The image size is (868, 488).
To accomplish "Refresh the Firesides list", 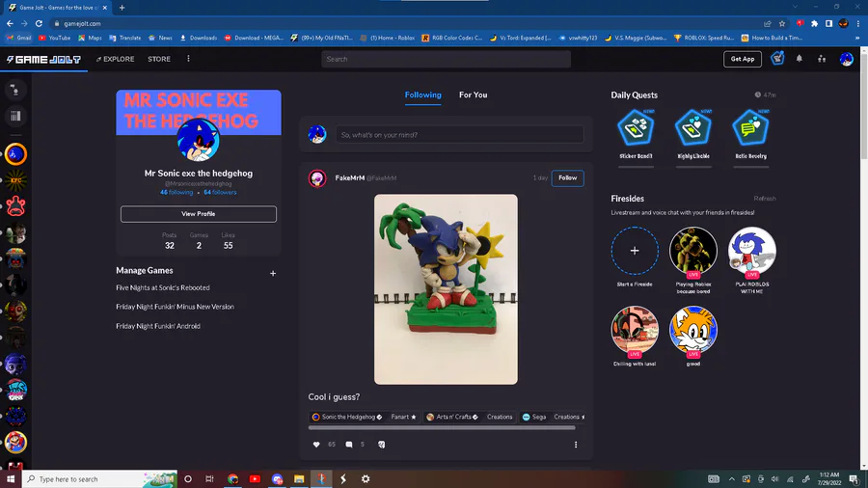I will pos(765,199).
